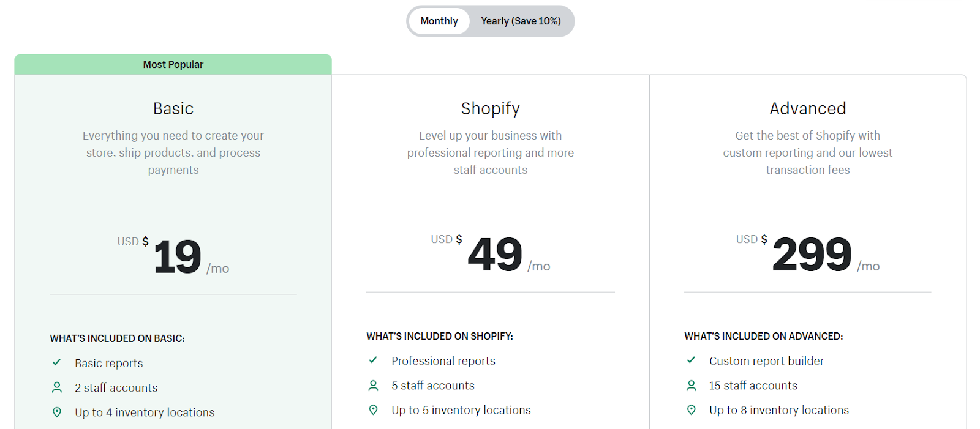The width and height of the screenshot is (980, 429).
Task: Switch billing to Yearly (Save 10%)
Action: 521,21
